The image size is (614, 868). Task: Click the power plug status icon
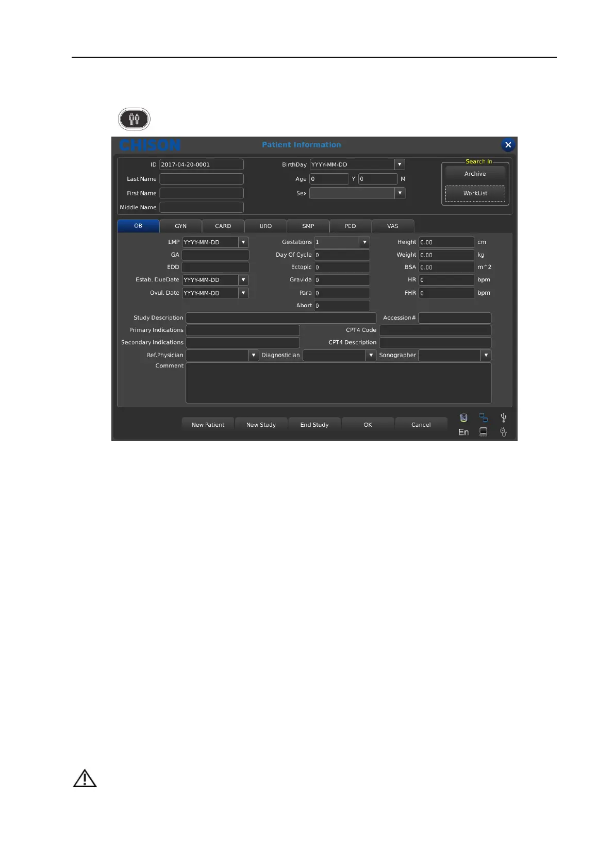coord(504,432)
